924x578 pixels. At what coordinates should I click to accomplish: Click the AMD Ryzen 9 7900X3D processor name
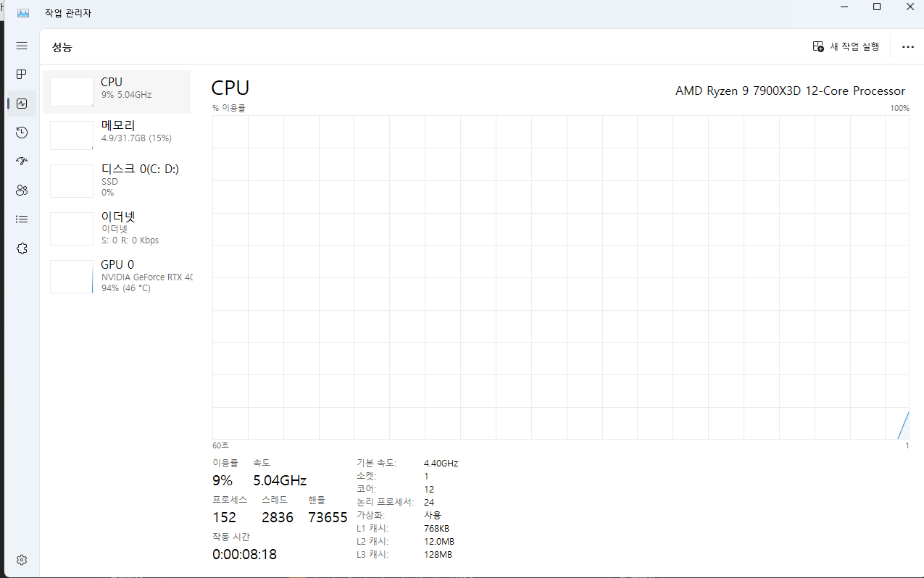790,91
